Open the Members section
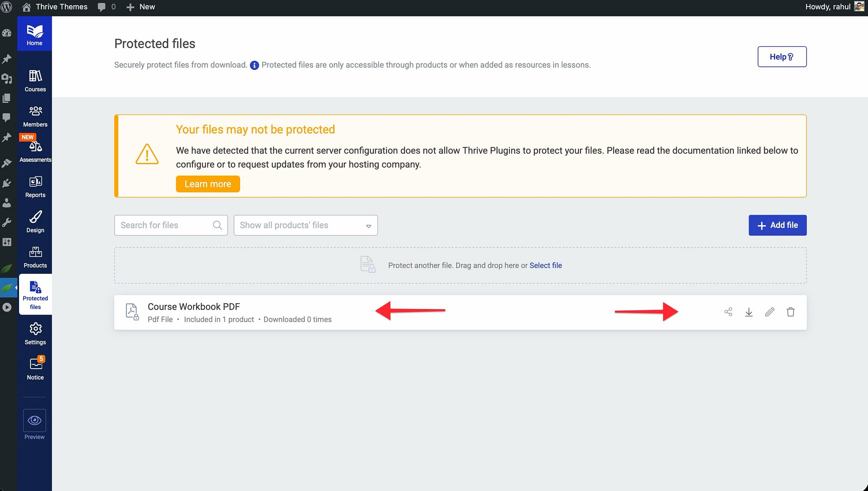Screen dimensions: 868x491 coord(35,116)
